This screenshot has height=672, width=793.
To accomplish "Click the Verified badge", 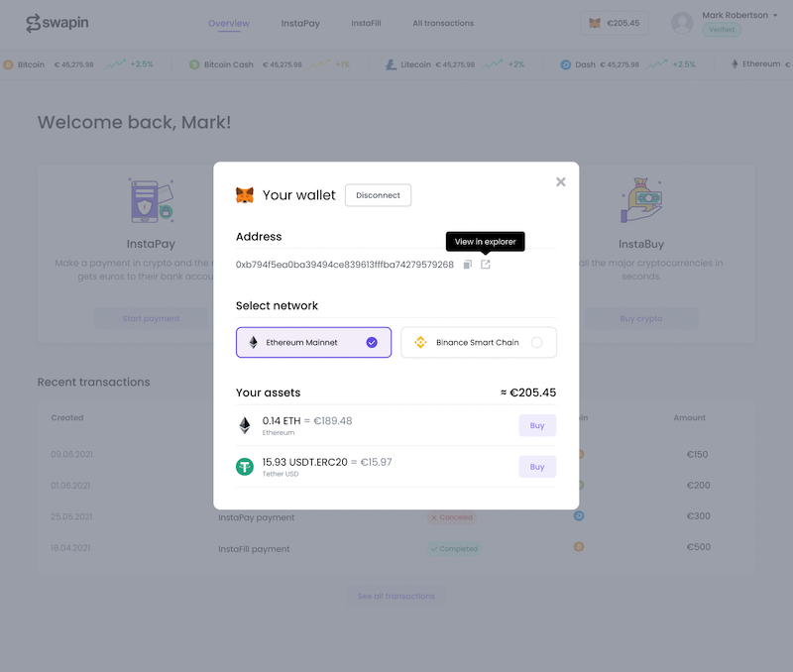I will pos(722,30).
